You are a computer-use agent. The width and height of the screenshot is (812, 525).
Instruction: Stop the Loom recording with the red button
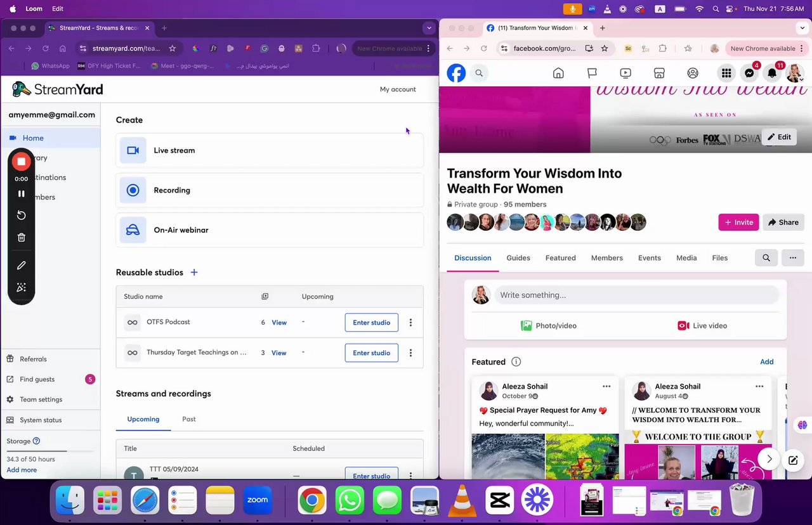[x=21, y=162]
